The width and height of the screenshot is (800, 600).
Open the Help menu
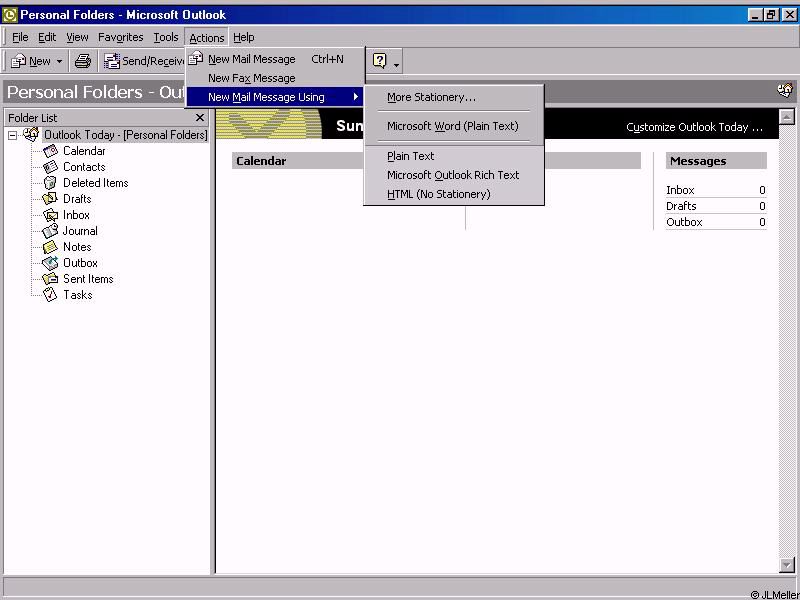point(243,37)
